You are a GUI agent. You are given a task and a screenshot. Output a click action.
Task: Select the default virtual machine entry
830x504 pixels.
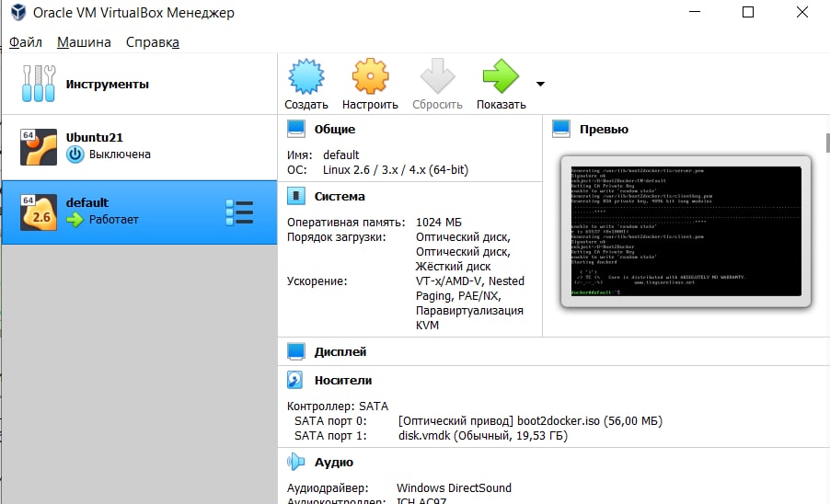[139, 212]
